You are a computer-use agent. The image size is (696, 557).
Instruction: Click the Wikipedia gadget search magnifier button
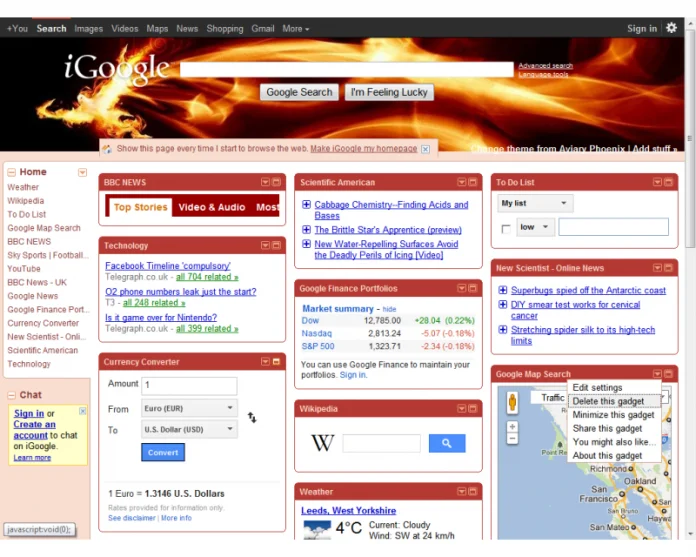[447, 443]
